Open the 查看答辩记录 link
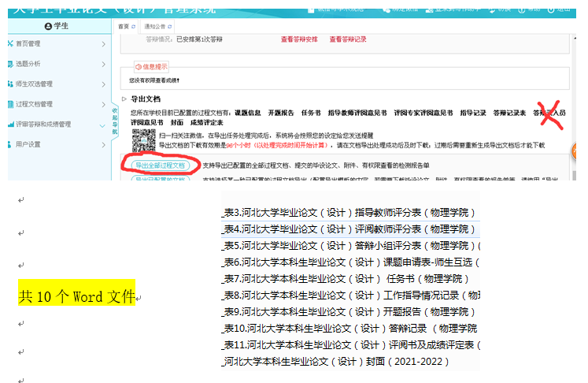Viewport: 588px width, 383px height. click(347, 39)
